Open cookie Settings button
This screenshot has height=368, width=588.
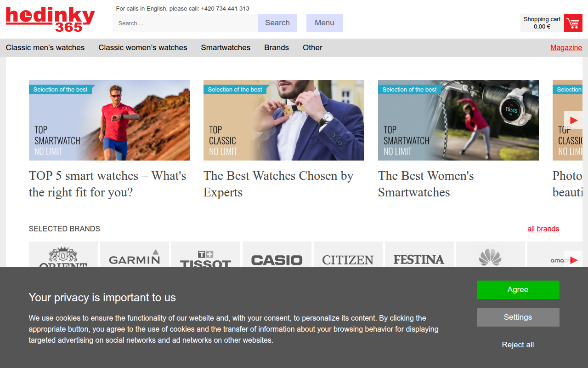click(518, 317)
